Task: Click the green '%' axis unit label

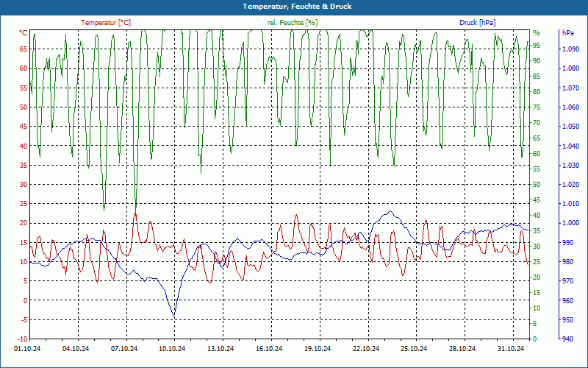Action: (537, 33)
